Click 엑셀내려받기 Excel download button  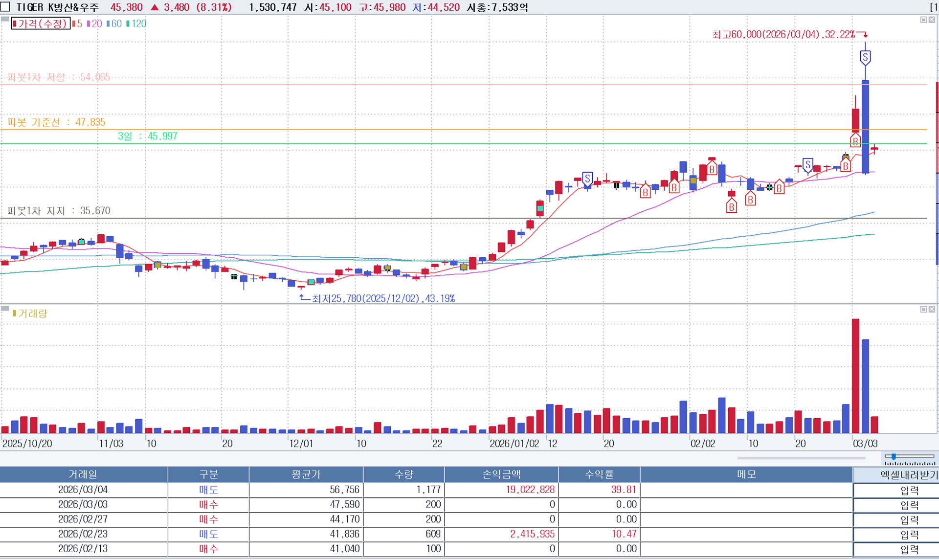tap(908, 474)
